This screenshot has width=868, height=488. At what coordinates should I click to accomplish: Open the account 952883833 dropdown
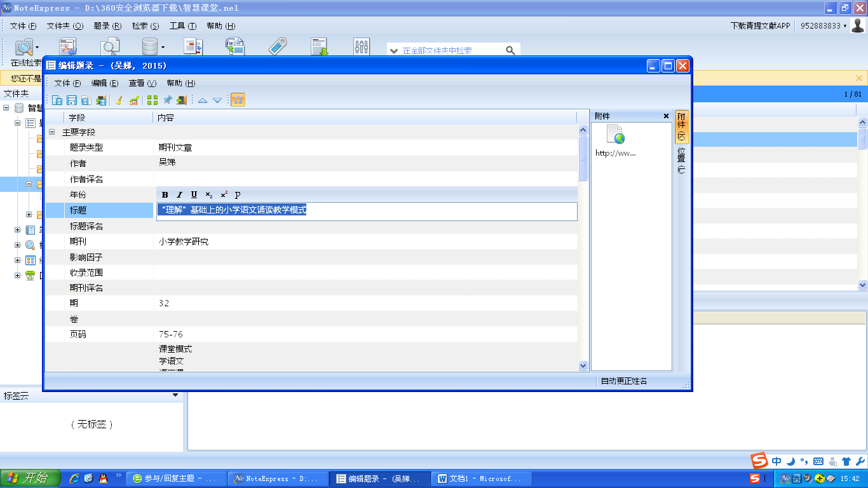click(824, 26)
